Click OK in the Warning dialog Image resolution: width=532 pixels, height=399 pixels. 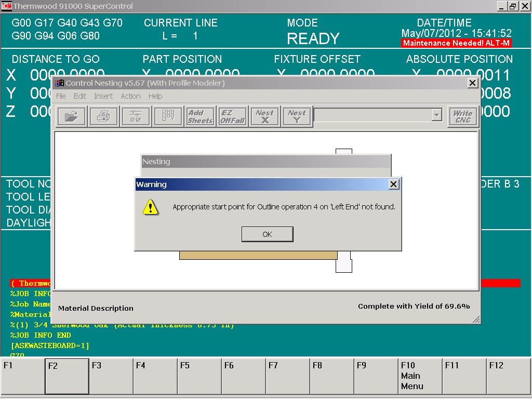[x=267, y=234]
